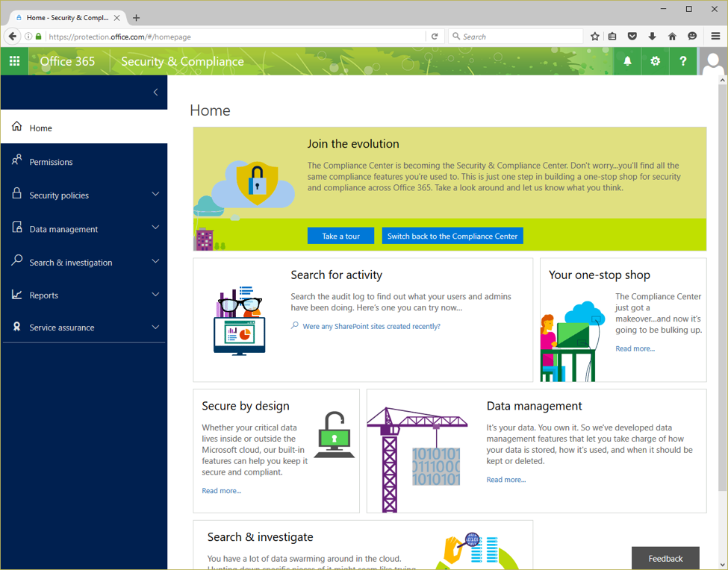Open the browser hamburger menu
Screen dimensions: 728x570
[x=715, y=37]
